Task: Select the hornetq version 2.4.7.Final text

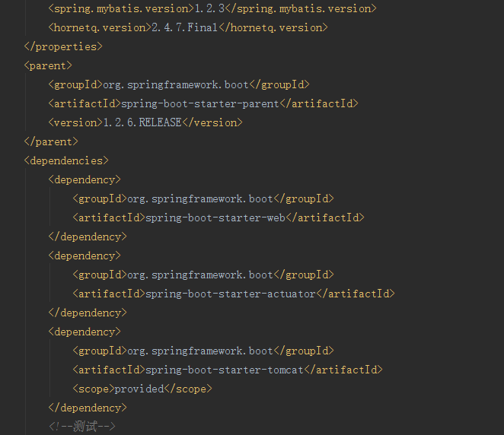Action: click(185, 27)
